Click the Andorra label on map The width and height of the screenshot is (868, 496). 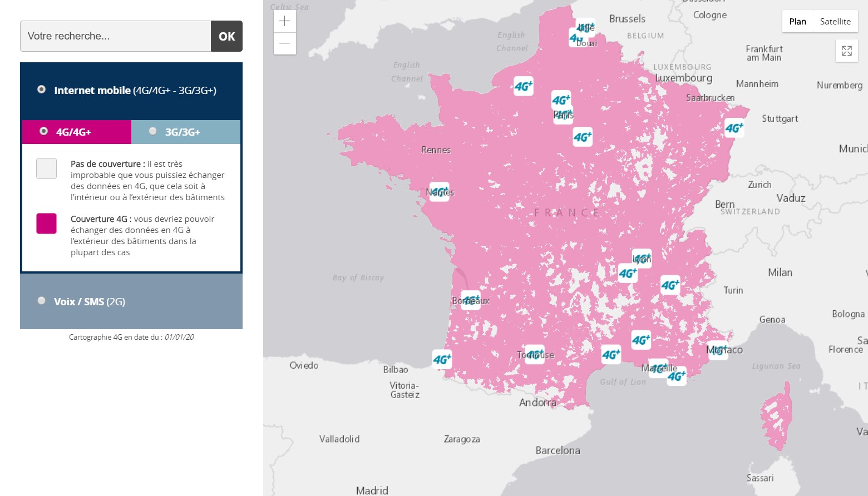[537, 403]
